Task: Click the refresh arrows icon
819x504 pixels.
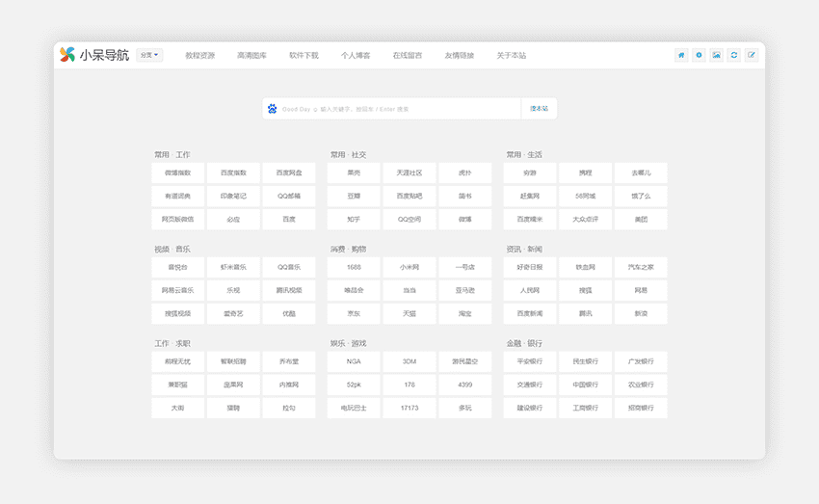Action: 734,55
